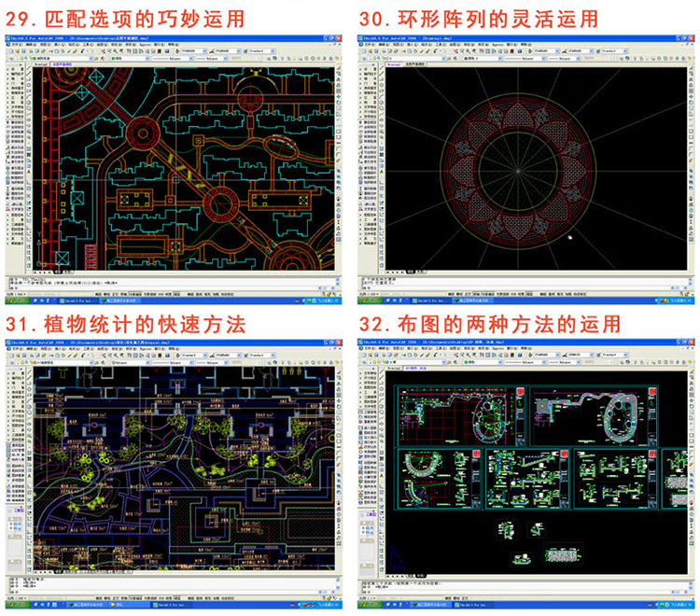Click the Paste icon in screenshot 29
Screen dimensions: 700x616
63,51
